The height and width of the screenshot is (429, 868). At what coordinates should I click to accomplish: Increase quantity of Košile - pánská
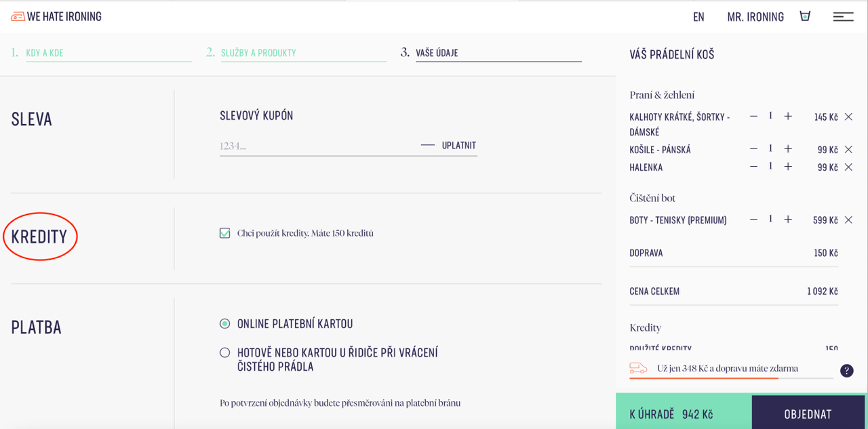click(x=788, y=149)
